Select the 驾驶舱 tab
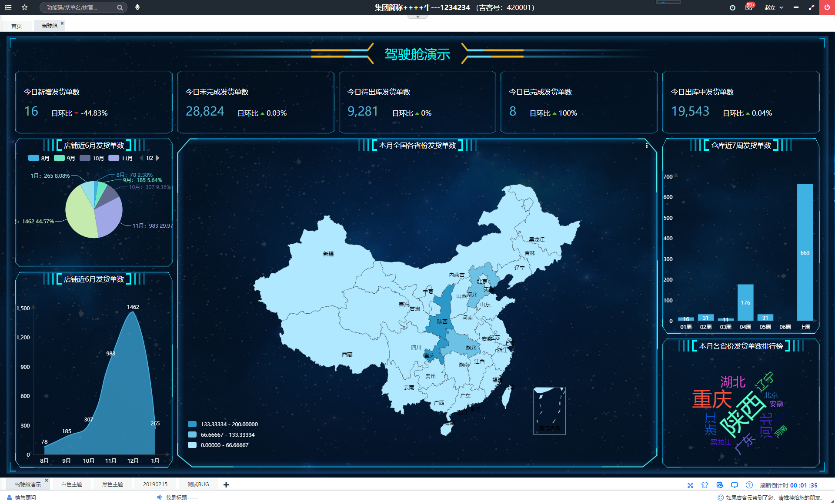 coord(50,26)
